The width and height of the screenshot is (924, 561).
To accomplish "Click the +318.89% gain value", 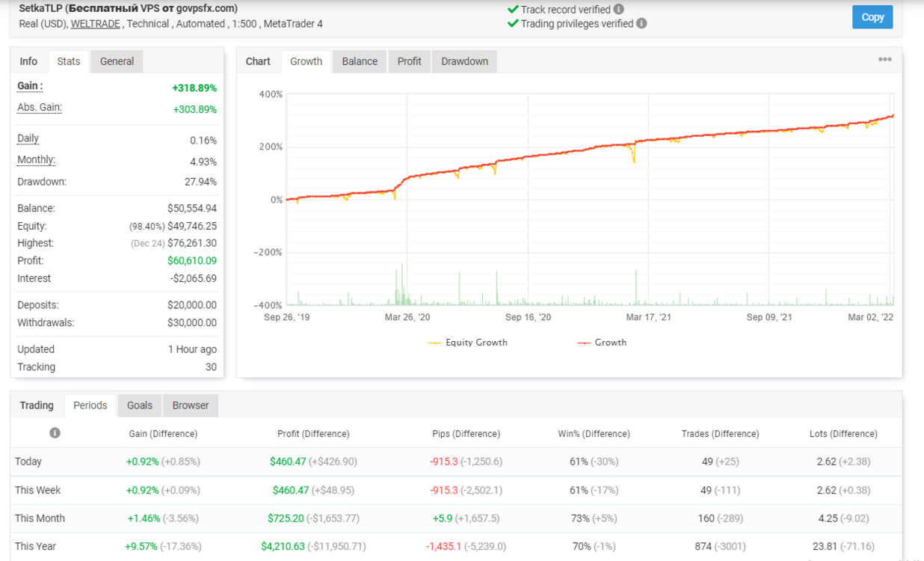I will 194,88.
